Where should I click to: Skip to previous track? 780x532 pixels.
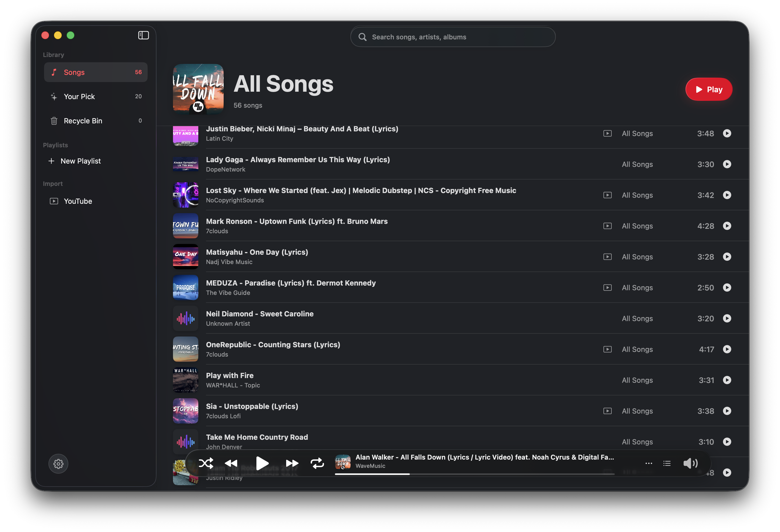click(x=231, y=463)
